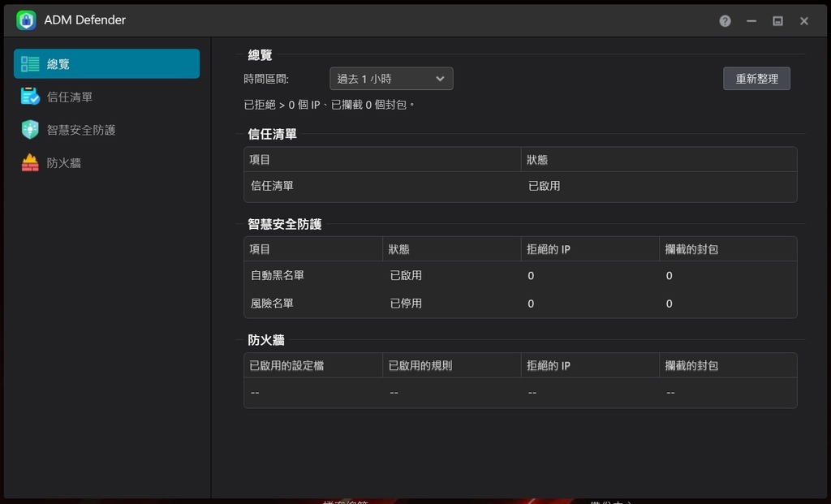Click the 已啟用的設定檔 column header
831x504 pixels.
(x=286, y=366)
